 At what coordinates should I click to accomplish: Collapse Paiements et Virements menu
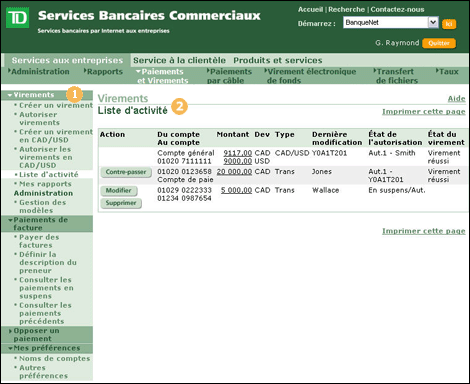pyautogui.click(x=162, y=76)
